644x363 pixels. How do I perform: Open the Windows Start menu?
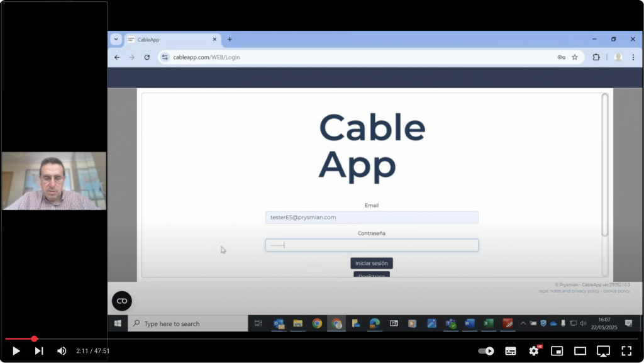pyautogui.click(x=118, y=323)
